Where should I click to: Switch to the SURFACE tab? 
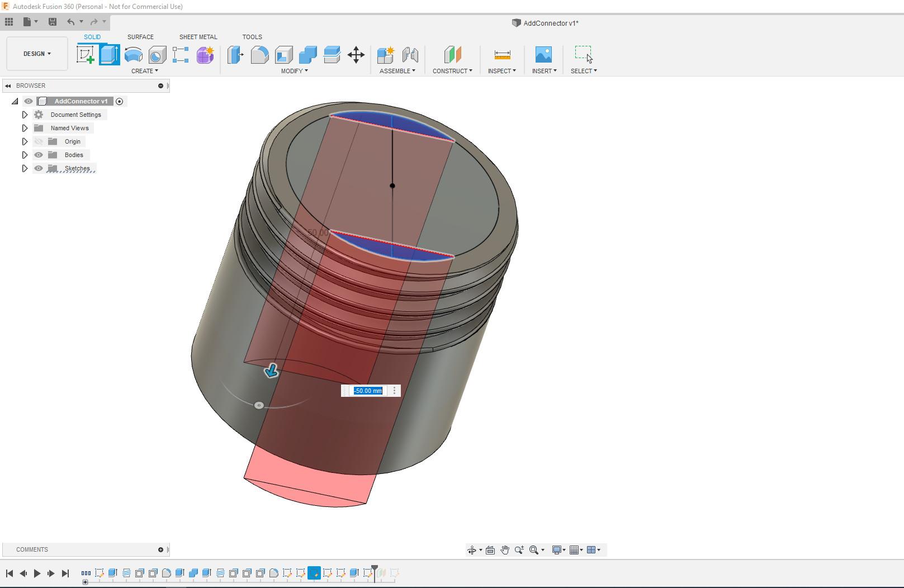pos(140,37)
